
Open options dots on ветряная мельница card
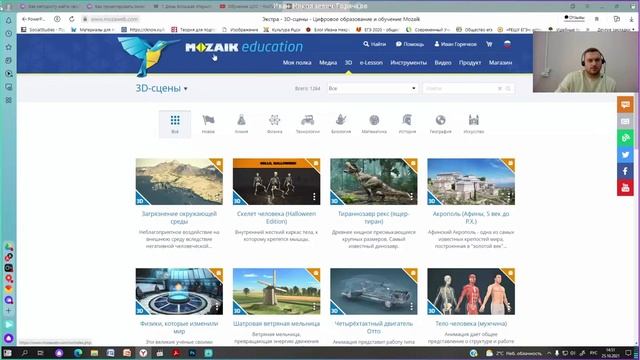(x=314, y=307)
